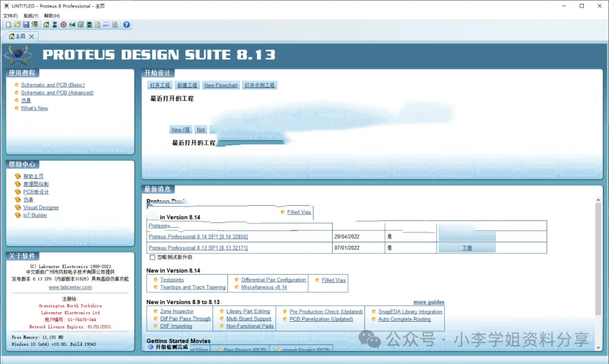Open the Non-Functional Pads link

tap(250, 326)
